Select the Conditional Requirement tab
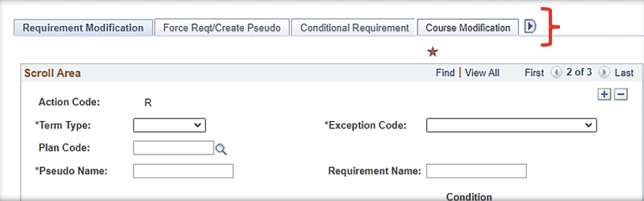The image size is (644, 201). click(x=354, y=28)
